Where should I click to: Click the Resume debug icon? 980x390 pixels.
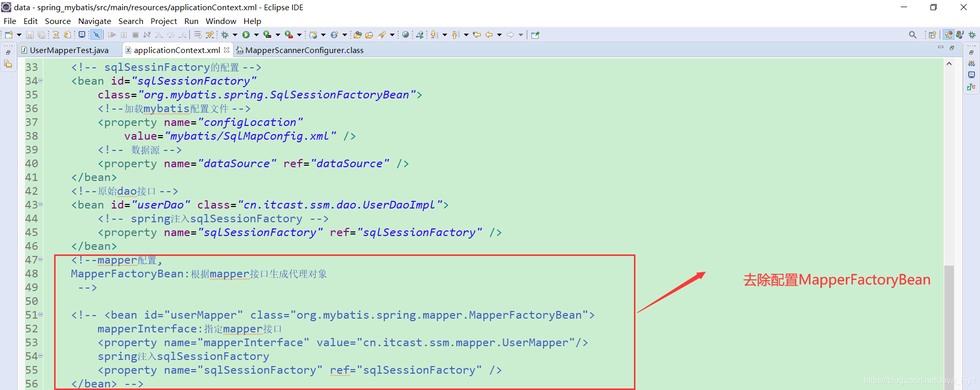(112, 35)
